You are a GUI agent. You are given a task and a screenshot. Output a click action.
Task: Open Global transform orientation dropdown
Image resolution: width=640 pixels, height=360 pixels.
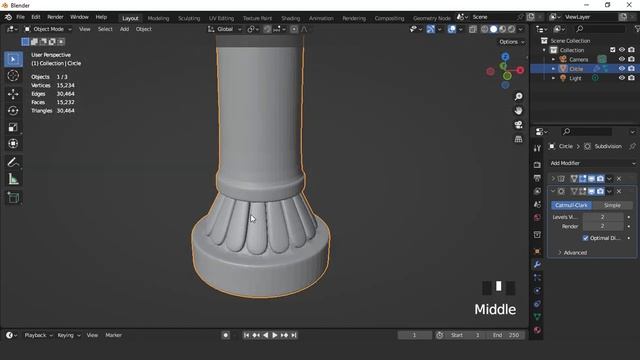point(225,29)
